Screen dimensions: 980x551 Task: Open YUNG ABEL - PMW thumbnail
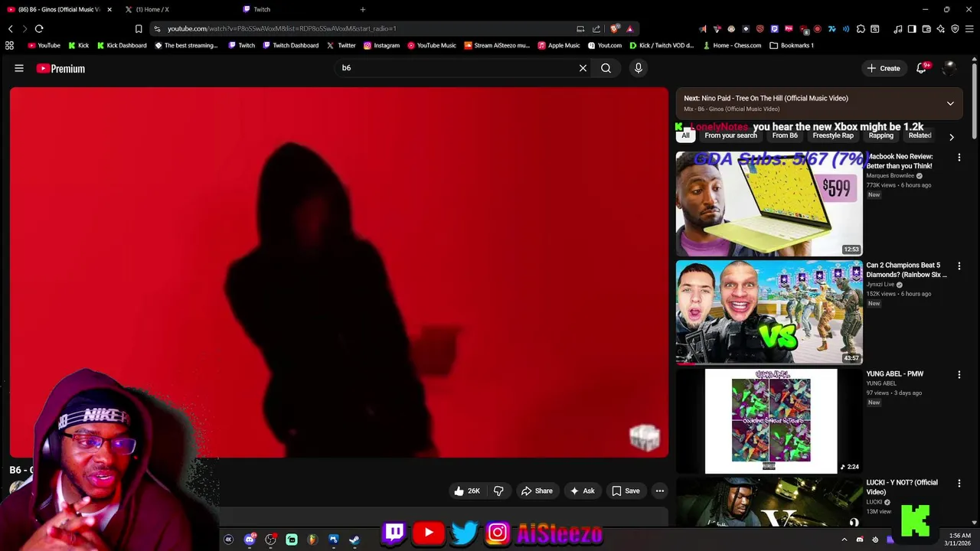[x=769, y=421]
